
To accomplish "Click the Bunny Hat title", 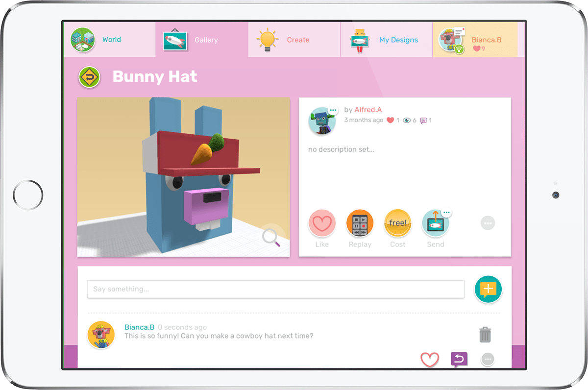I will (x=155, y=77).
